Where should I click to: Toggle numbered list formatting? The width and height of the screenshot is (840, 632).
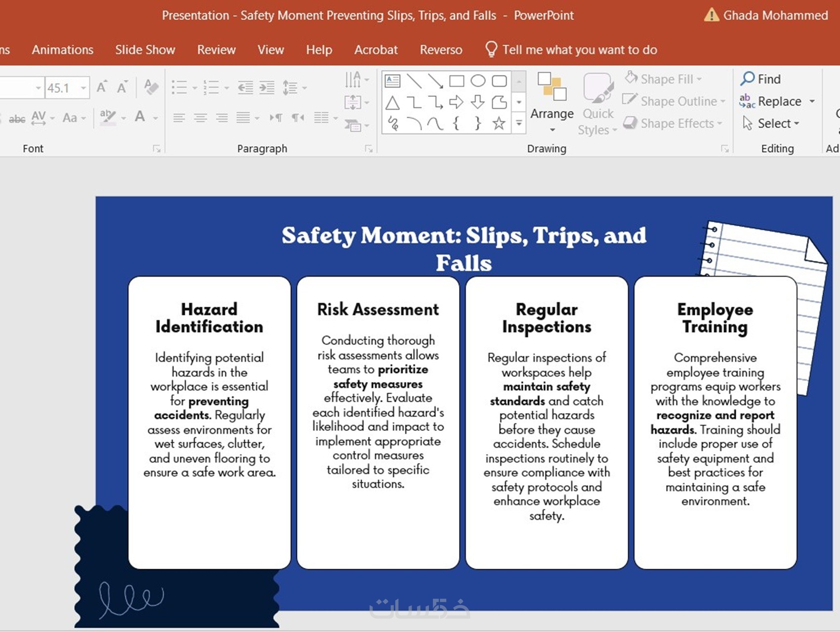[211, 88]
